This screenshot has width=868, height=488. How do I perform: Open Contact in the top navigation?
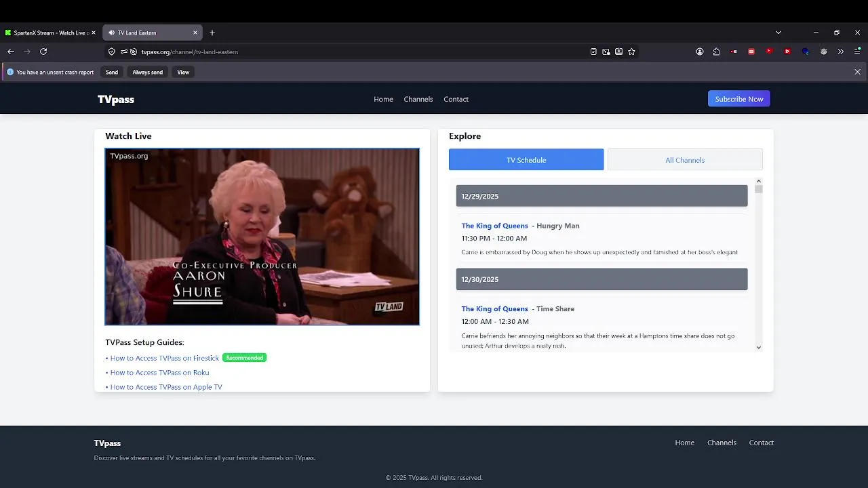click(x=456, y=99)
